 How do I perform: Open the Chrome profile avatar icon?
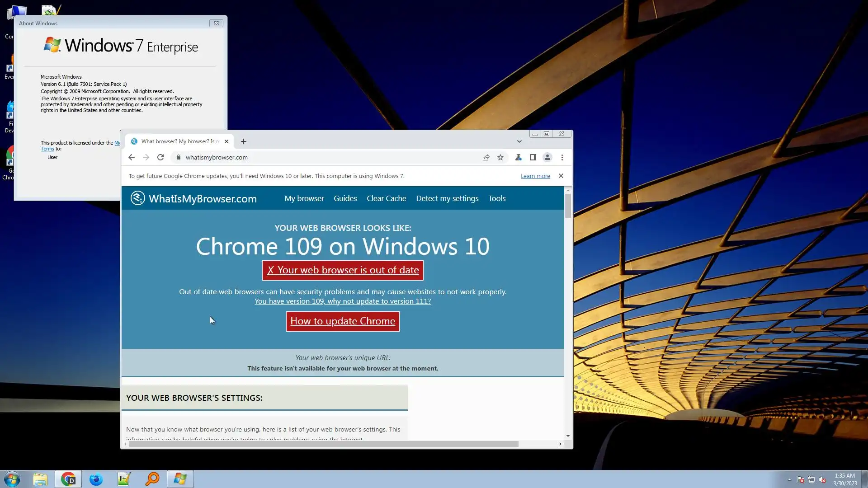pos(547,157)
